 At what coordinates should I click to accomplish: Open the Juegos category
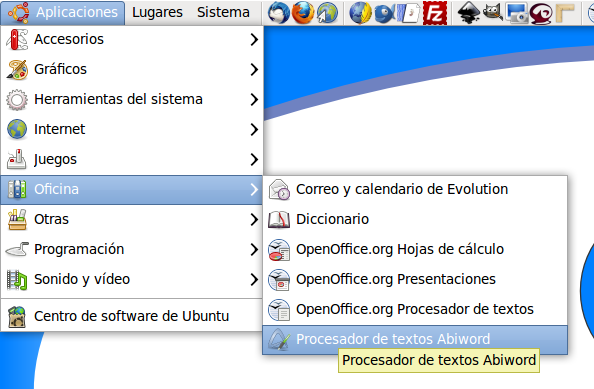tap(131, 159)
